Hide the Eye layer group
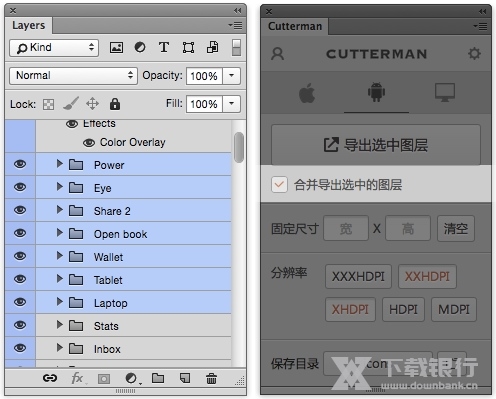Image resolution: width=496 pixels, height=399 pixels. point(20,187)
